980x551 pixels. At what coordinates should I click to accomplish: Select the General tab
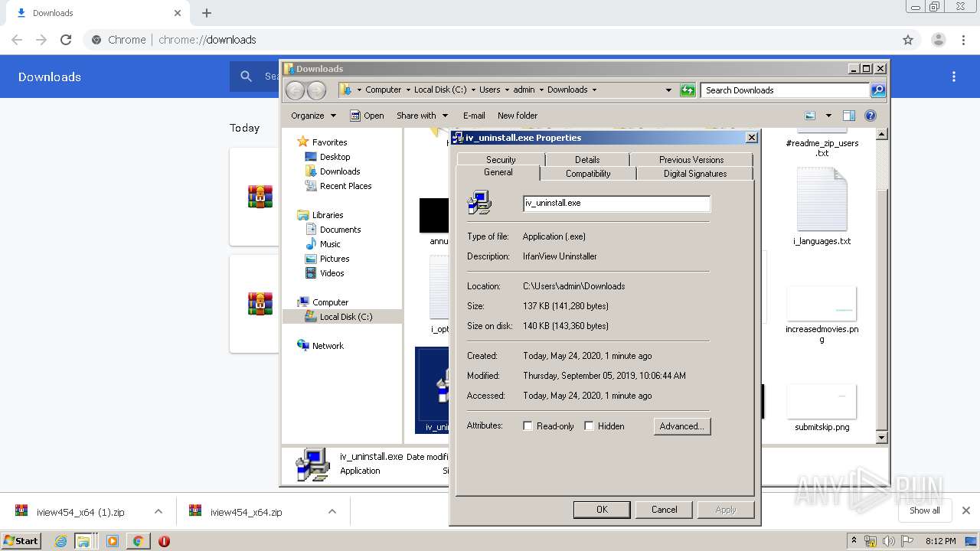coord(498,173)
